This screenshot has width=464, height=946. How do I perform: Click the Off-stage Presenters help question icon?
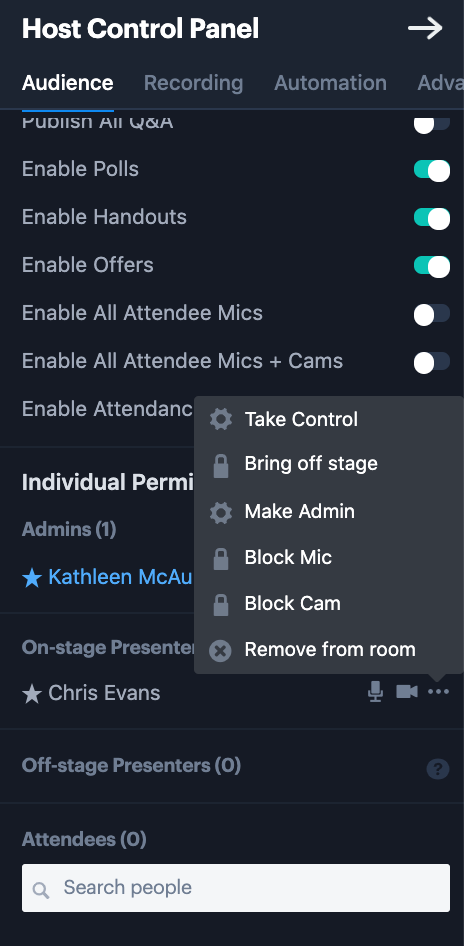tap(438, 769)
